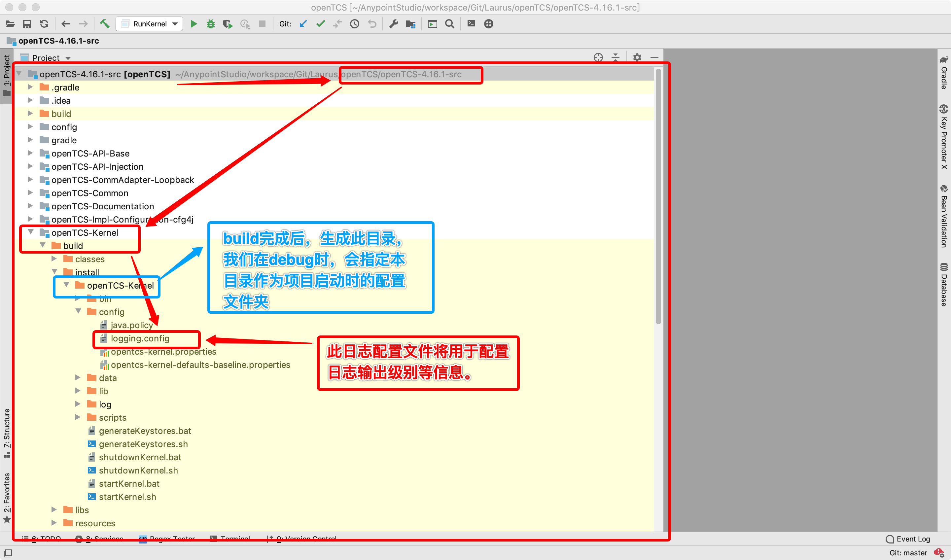Click Git commit checkmark icon
Image resolution: width=951 pixels, height=560 pixels.
(x=320, y=24)
